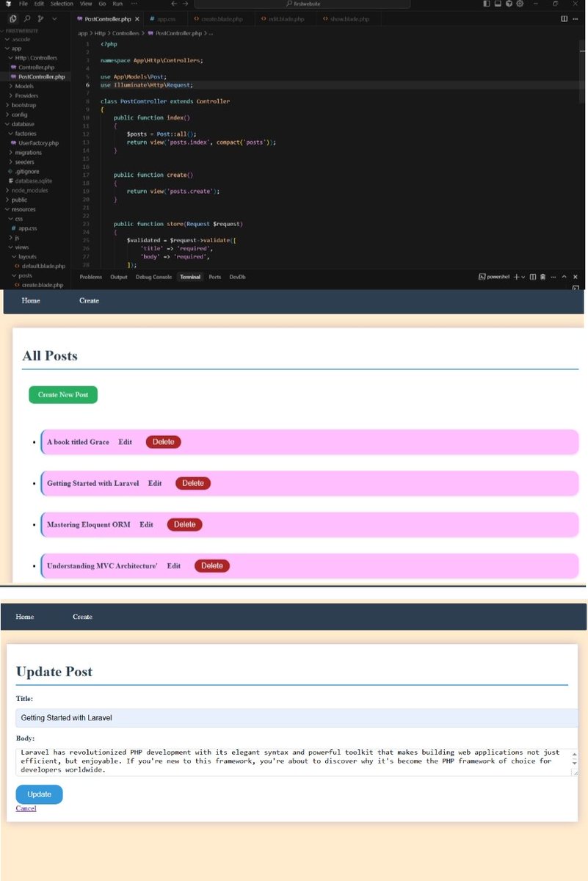Open editor More Actions ellipsis
The image size is (588, 881).
[575, 18]
